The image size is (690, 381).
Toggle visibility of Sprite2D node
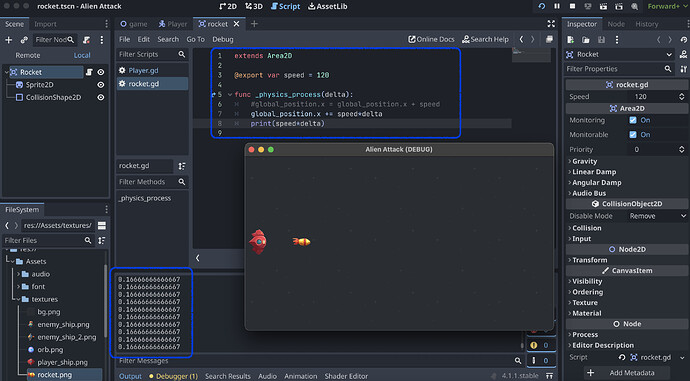click(101, 84)
